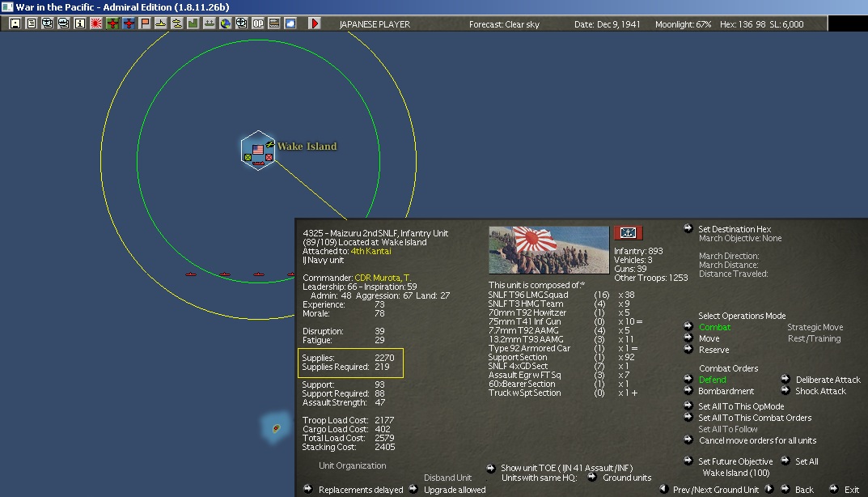The width and height of the screenshot is (868, 497).
Task: Open the document list report icon
Action: [31, 23]
